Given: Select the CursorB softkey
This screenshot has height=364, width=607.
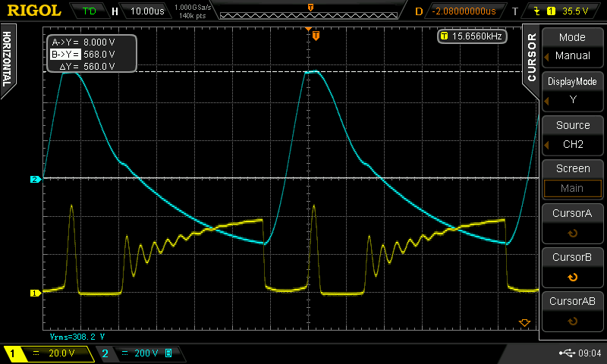Looking at the screenshot, I should 572,268.
